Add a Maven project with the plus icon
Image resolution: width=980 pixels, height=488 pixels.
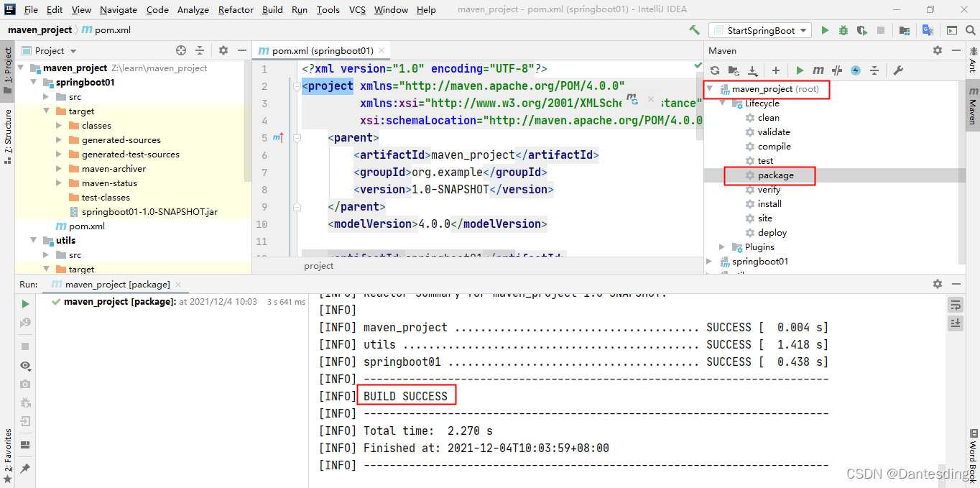pos(775,70)
